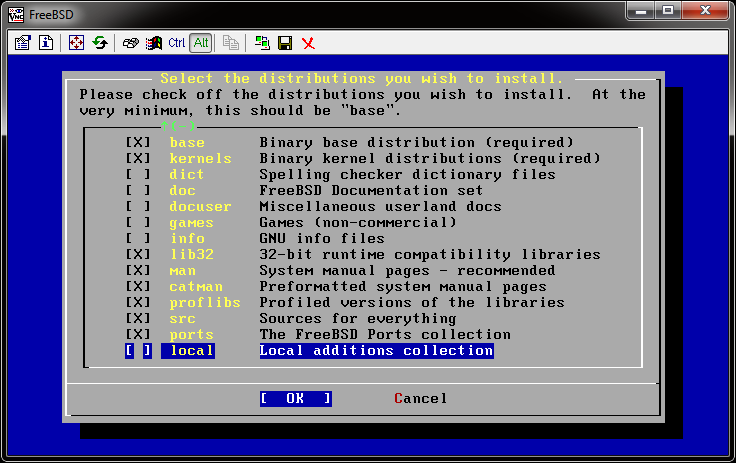Send Ctrl-Alt-Del keys icon
The height and width of the screenshot is (463, 736).
[130, 43]
